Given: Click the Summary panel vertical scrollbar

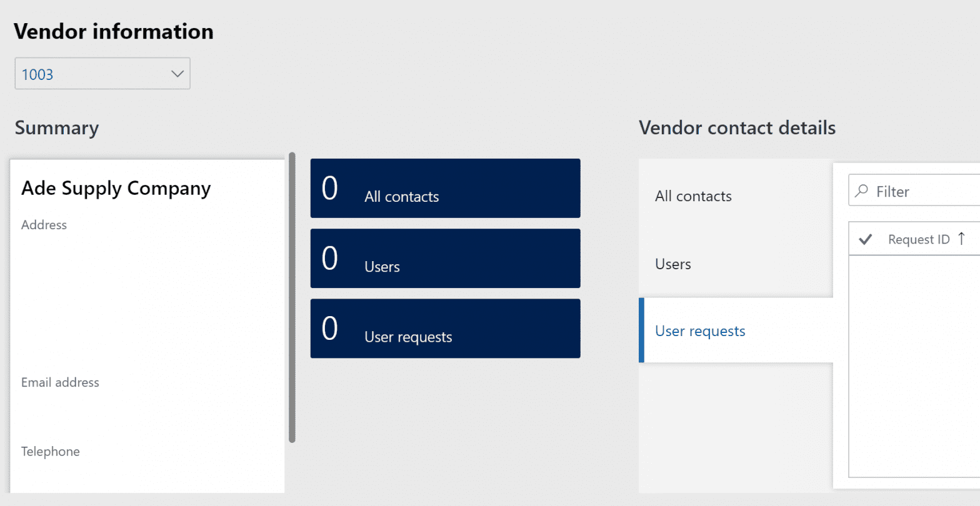Looking at the screenshot, I should pyautogui.click(x=292, y=297).
